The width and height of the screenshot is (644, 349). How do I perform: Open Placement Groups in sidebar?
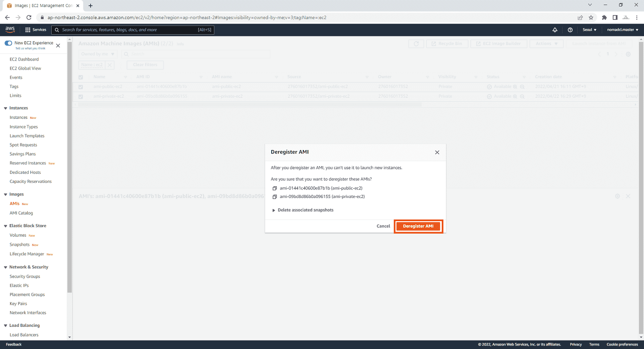coord(27,295)
